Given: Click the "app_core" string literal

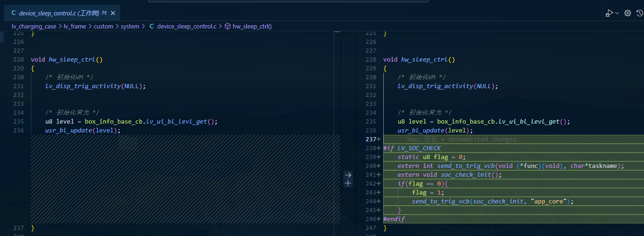Looking at the screenshot, I should (549, 201).
